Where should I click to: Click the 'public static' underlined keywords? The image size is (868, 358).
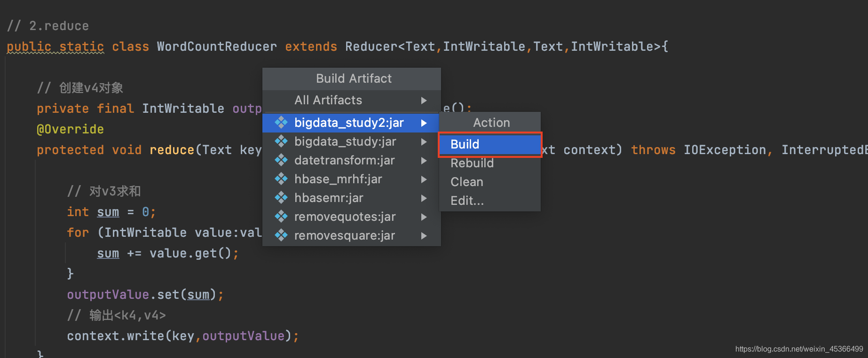[55, 47]
